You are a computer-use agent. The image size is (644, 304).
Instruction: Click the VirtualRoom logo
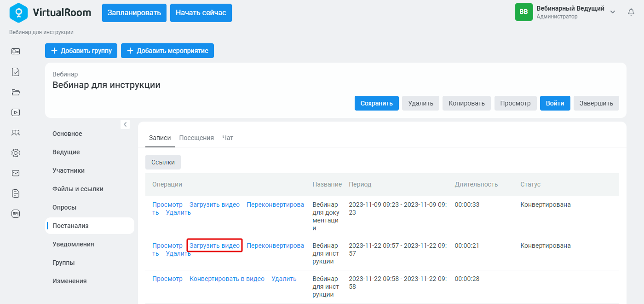click(x=50, y=12)
